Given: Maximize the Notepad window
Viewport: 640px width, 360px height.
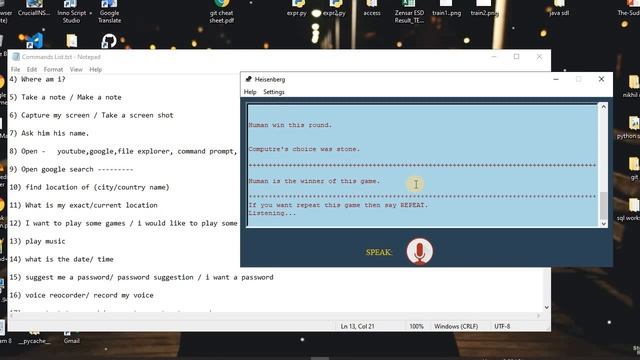Looking at the screenshot, I should [x=517, y=57].
